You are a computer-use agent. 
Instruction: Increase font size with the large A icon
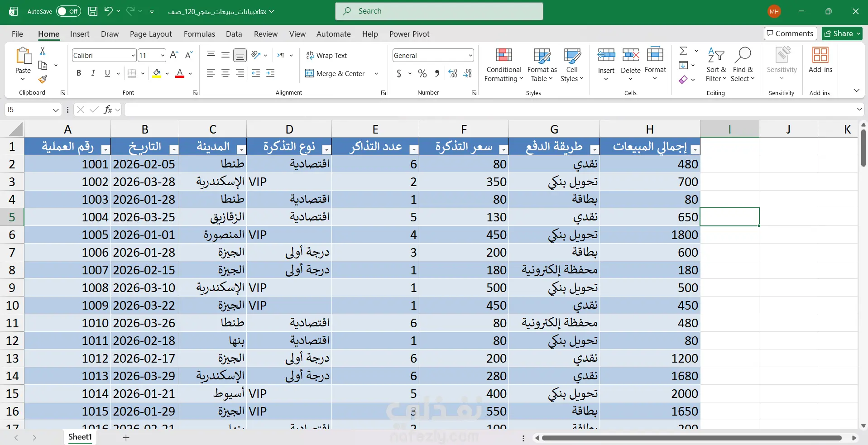[x=174, y=55]
